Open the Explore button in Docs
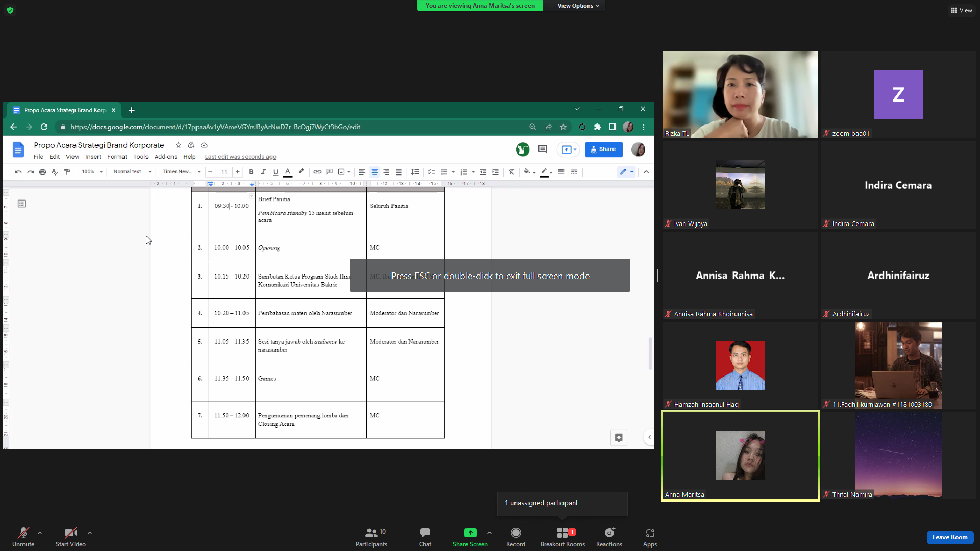This screenshot has height=551, width=980. 619,438
